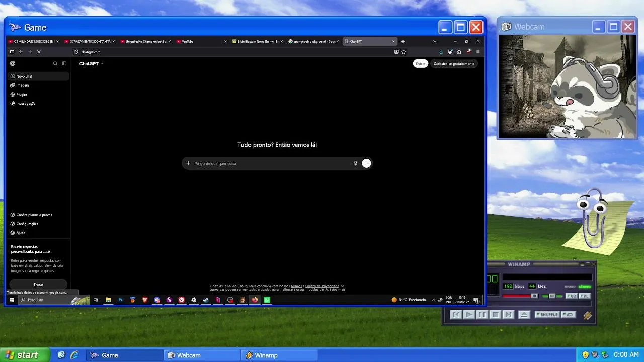644x362 pixels.
Task: Open Photoshop in inner taskbar
Action: 120,300
